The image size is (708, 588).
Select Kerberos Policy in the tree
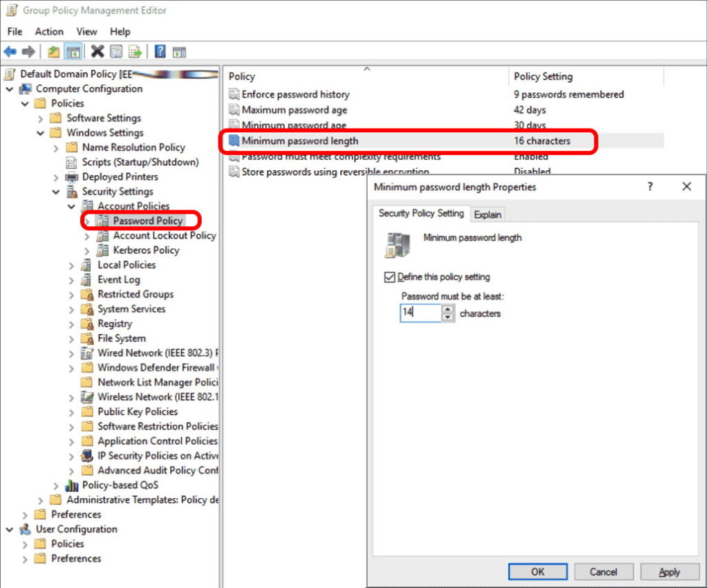tap(146, 250)
